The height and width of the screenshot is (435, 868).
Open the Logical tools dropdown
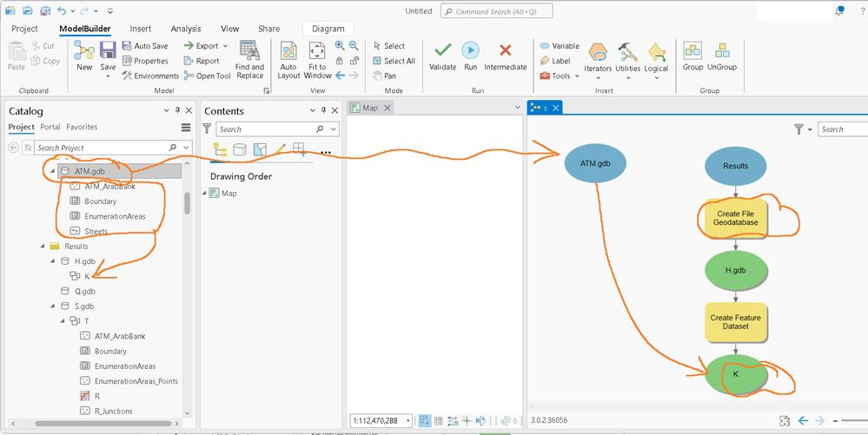tap(656, 61)
